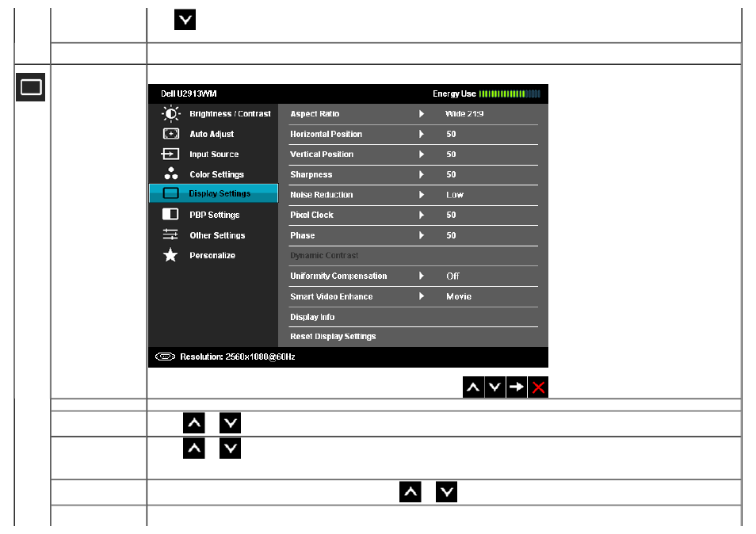Click the Wide 21:9 aspect ratio value
Image resolution: width=756 pixels, height=534 pixels.
point(464,114)
